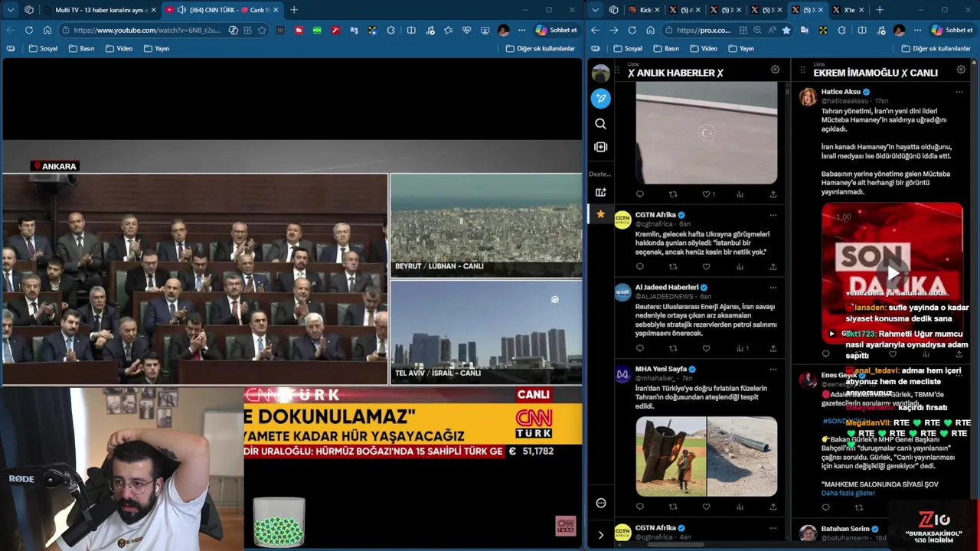This screenshot has width=980, height=551.
Task: Open Sohbet et Copilot in right browser
Action: tap(952, 30)
